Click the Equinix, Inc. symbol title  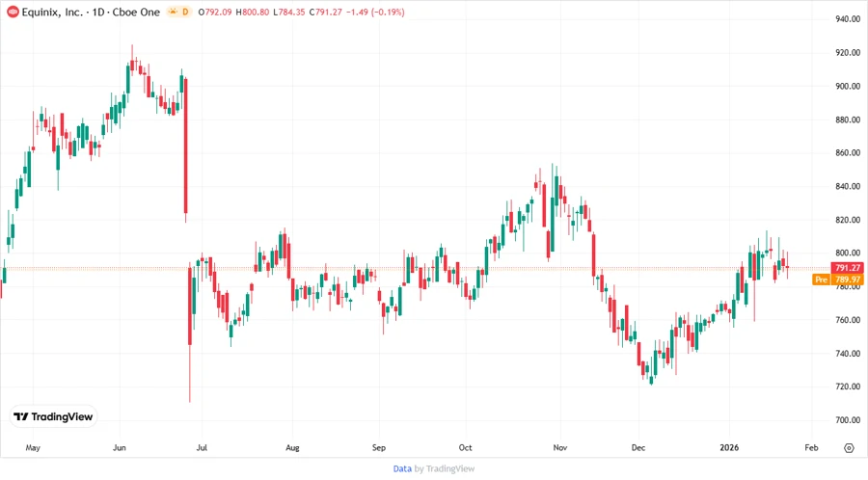tap(52, 12)
